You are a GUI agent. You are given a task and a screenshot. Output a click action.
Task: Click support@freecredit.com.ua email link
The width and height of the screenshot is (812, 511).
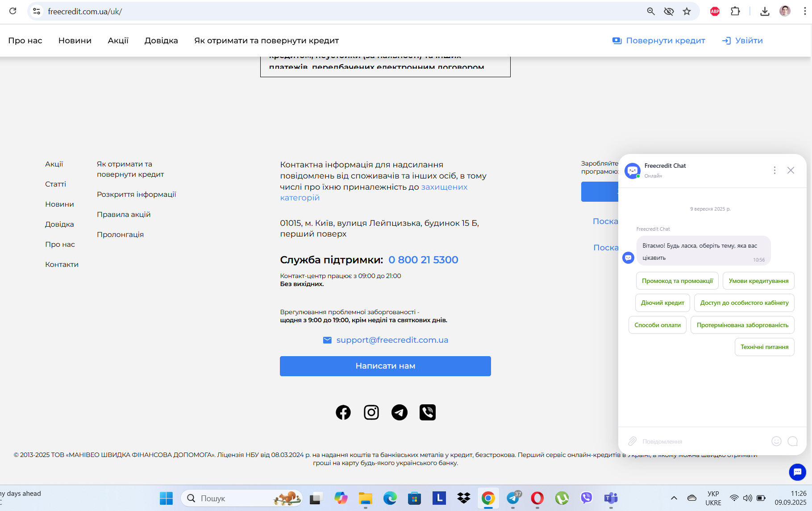[392, 340]
